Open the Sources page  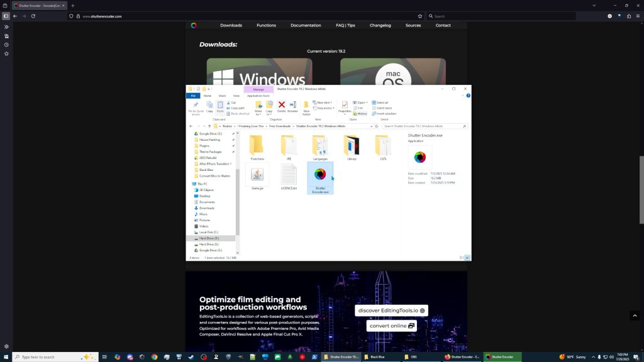pyautogui.click(x=413, y=25)
